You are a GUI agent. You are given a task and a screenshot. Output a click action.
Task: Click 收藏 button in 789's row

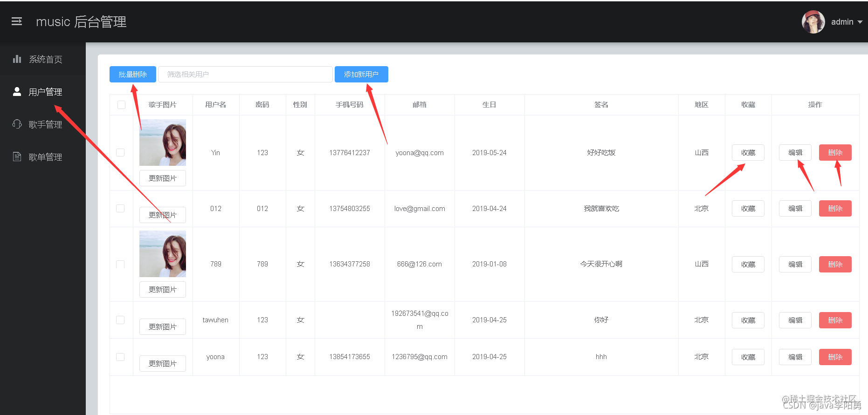point(748,265)
